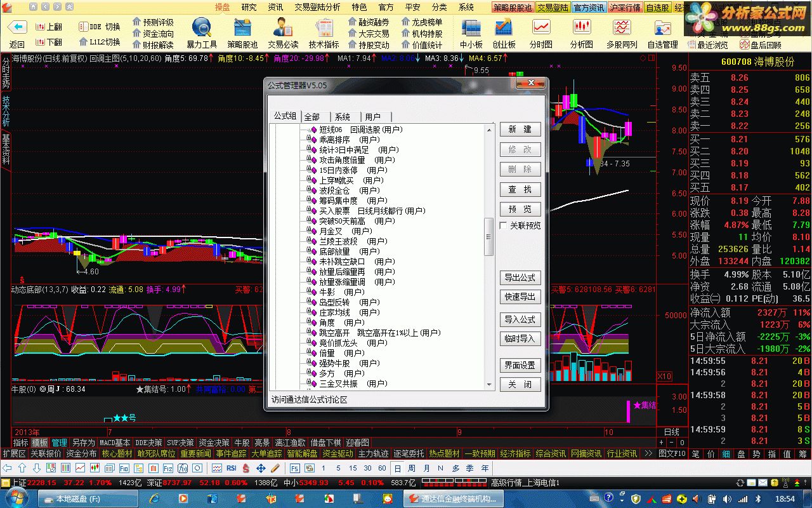Viewport: 812px width, 508px height.
Task: Select formula 攻击角度倍量 (用户)
Action: pyautogui.click(x=357, y=160)
